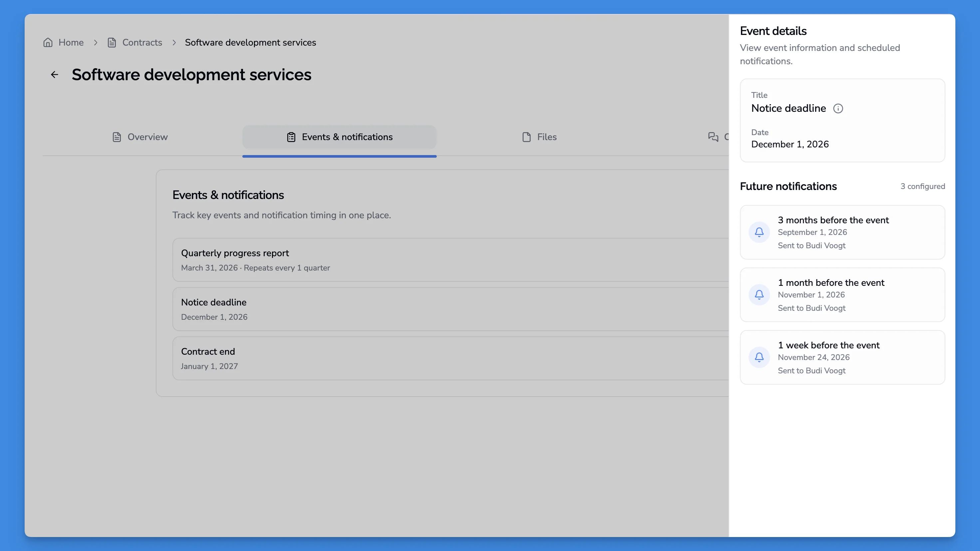This screenshot has width=980, height=551.
Task: Select the Quarterly progress report event
Action: tap(449, 260)
